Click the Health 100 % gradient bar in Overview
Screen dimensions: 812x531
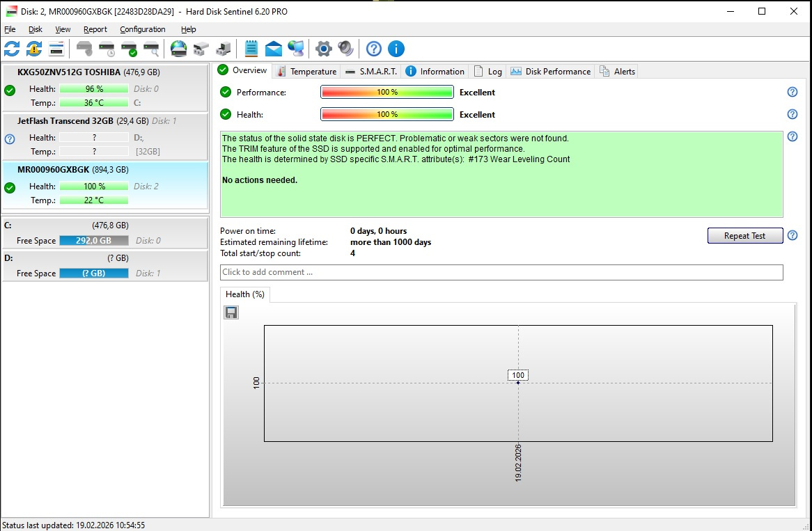tap(387, 114)
